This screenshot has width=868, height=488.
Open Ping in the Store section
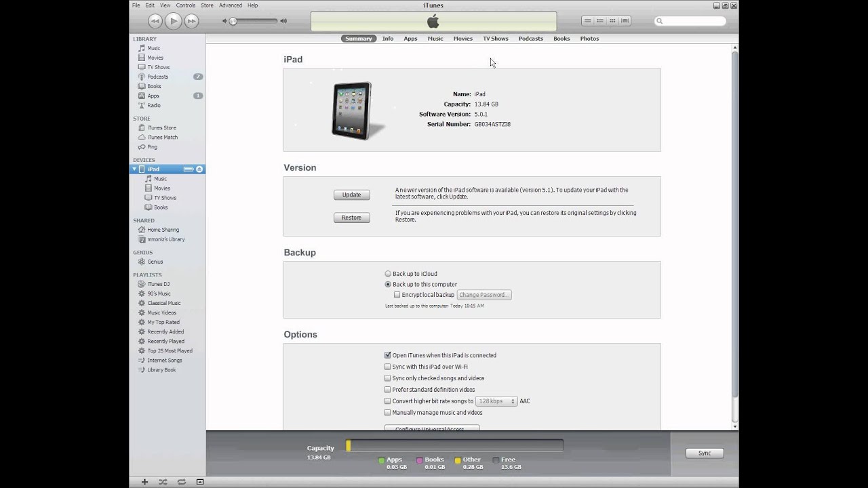coord(153,146)
